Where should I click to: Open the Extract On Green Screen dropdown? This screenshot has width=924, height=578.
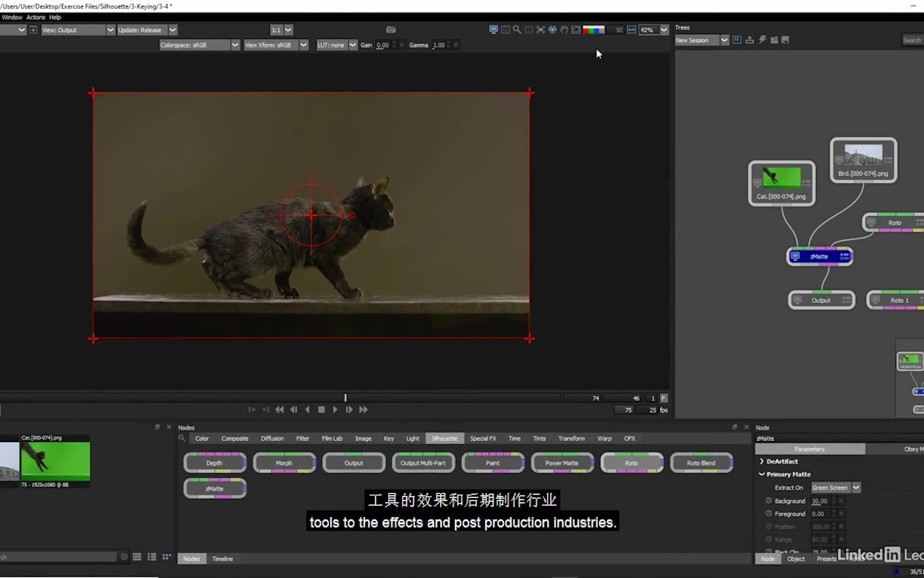[836, 488]
